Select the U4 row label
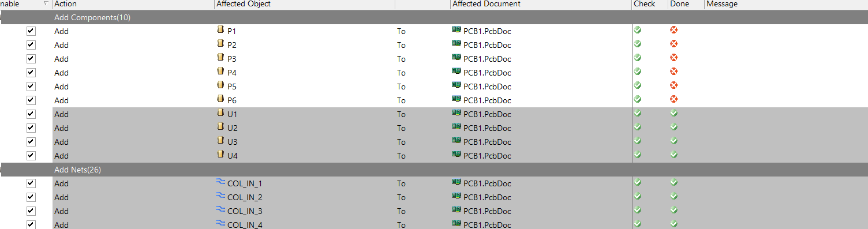 (x=233, y=156)
